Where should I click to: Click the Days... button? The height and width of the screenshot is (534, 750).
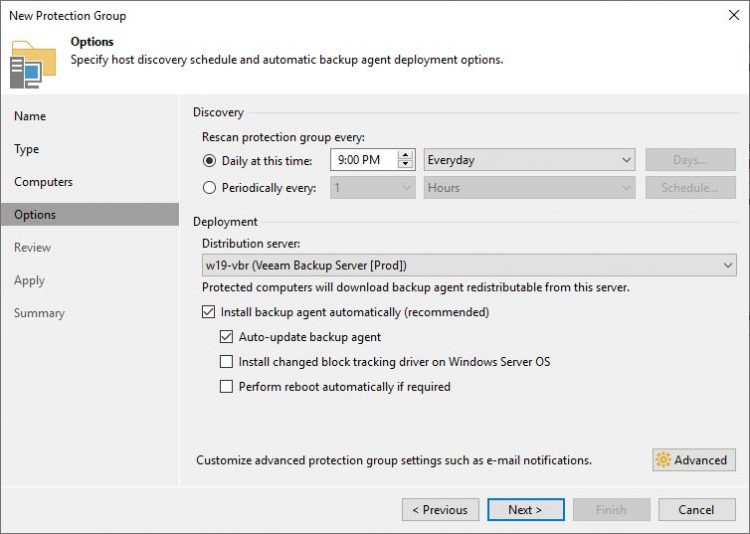pos(691,160)
